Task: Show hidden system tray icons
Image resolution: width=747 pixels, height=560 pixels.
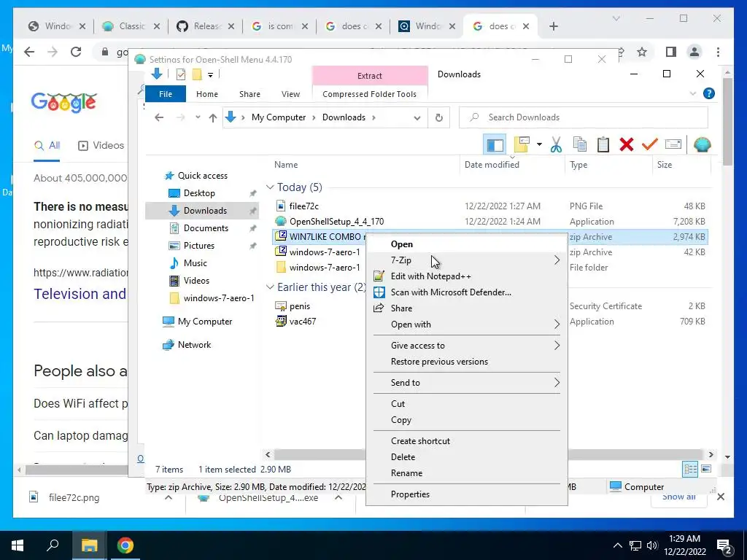Action: [x=617, y=545]
